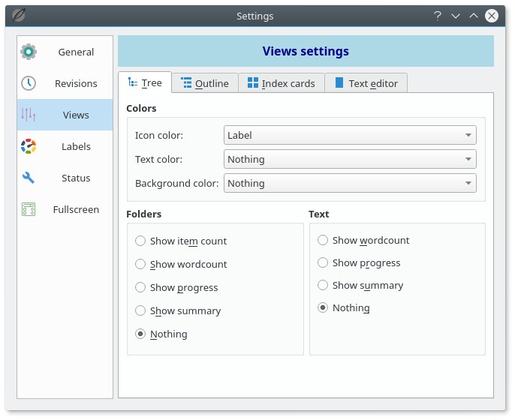Open Fullscreen settings via its icon
Viewport: 515px width, 420px height.
[x=29, y=209]
